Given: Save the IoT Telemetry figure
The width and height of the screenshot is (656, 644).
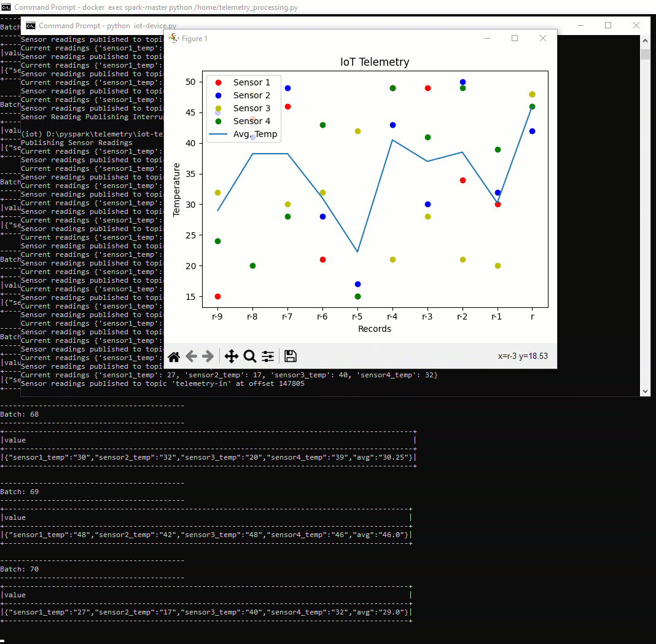Looking at the screenshot, I should click(289, 356).
